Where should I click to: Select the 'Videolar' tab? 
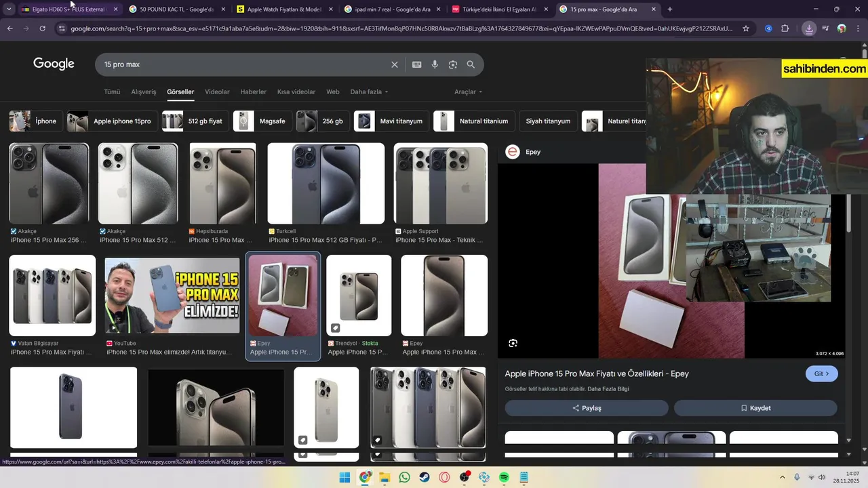tap(217, 91)
